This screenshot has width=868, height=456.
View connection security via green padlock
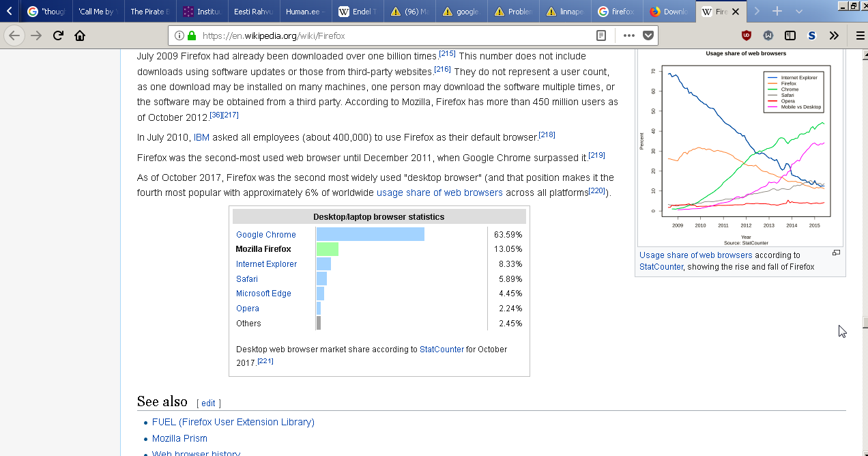click(191, 35)
